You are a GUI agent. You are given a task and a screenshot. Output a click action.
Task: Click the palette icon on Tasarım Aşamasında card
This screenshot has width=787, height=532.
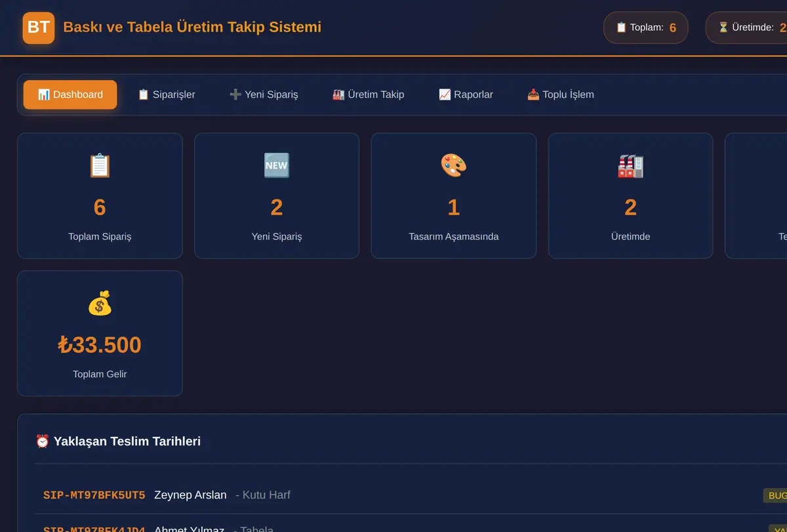click(454, 165)
